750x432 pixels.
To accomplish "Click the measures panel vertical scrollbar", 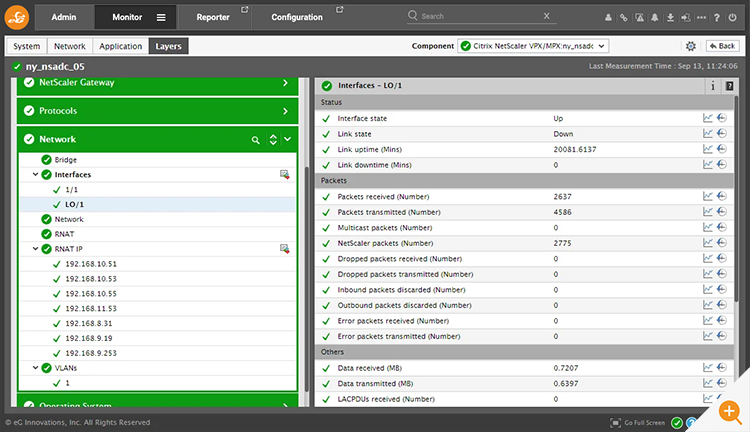I will coord(737,199).
